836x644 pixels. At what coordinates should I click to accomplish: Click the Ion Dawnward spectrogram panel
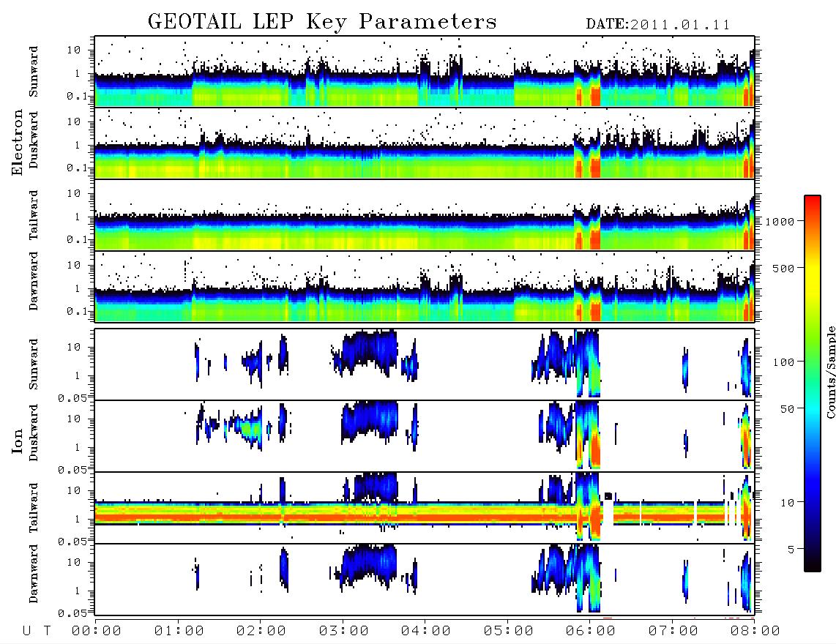(x=425, y=579)
